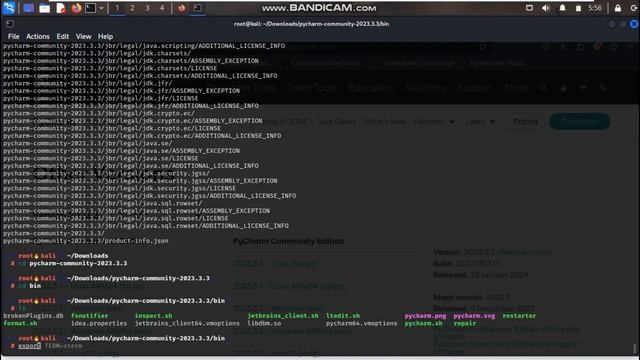Click the jdk.crypto.ec/ADDITIONAL_LICENSE_INFO line
Image resolution: width=640 pixels, height=360 pixels.
pyautogui.click(x=142, y=136)
